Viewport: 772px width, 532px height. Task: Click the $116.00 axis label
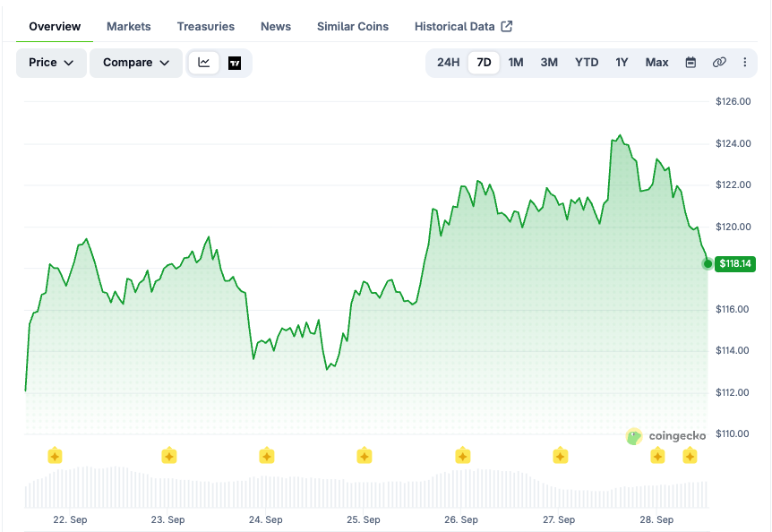[732, 309]
